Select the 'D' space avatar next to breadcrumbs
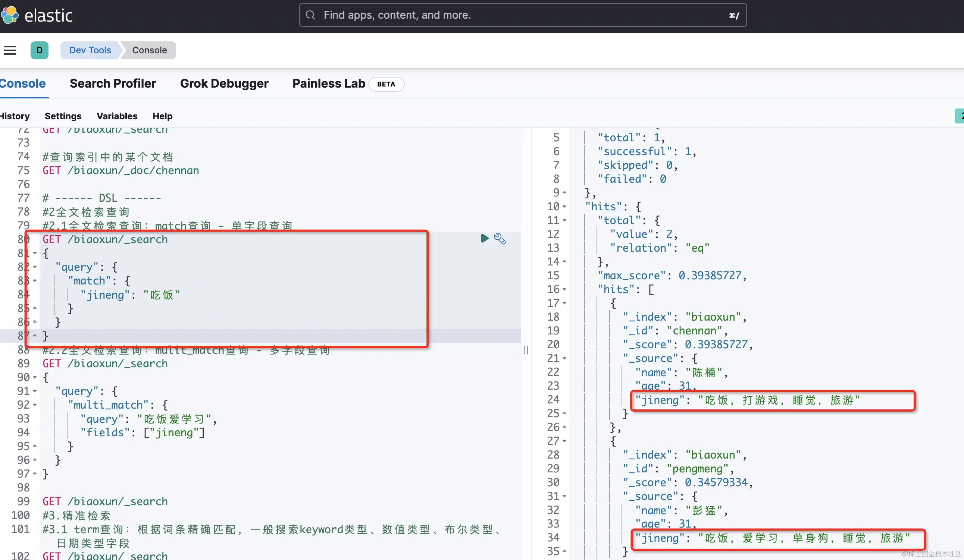 point(40,50)
